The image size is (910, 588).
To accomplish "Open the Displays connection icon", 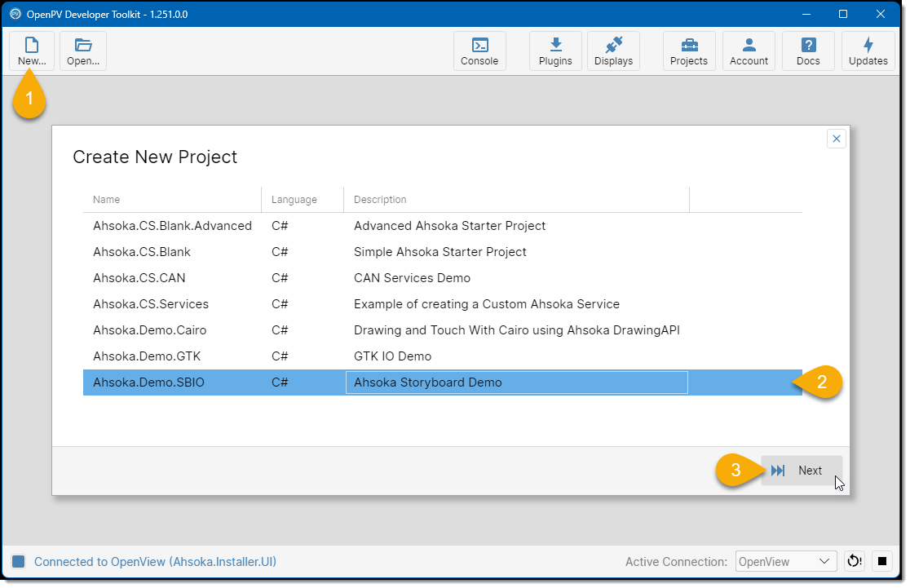I will pyautogui.click(x=613, y=51).
